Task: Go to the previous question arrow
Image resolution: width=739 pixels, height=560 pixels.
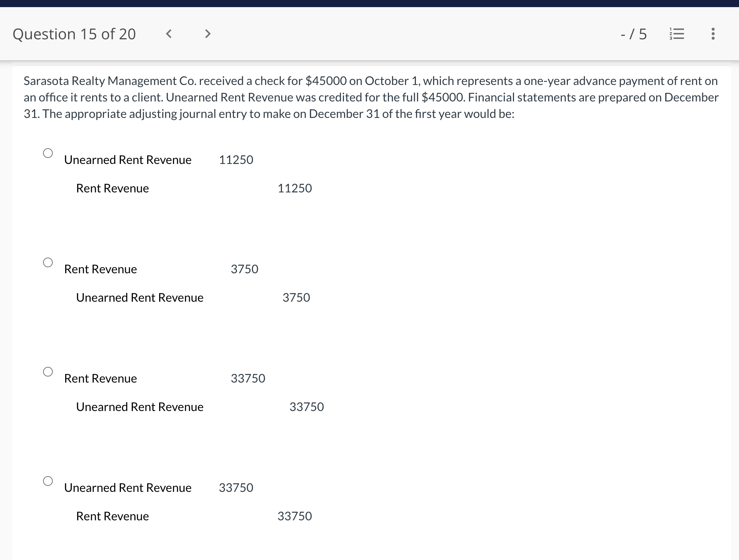Action: [169, 34]
